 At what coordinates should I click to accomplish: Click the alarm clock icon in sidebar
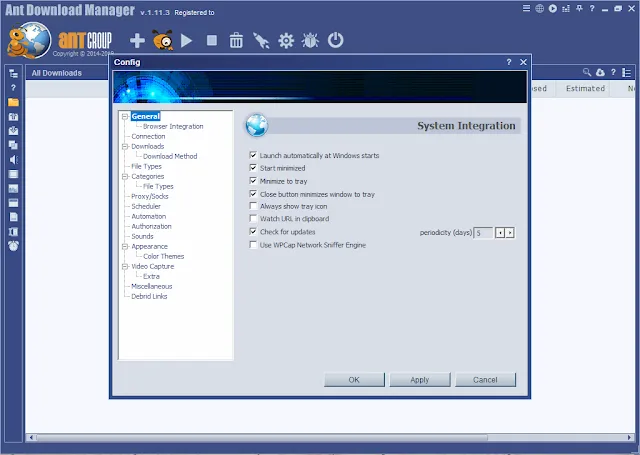(13, 246)
